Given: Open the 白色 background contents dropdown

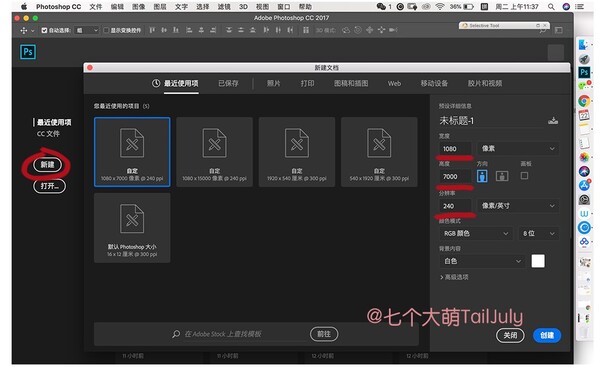Looking at the screenshot, I should coord(481,261).
